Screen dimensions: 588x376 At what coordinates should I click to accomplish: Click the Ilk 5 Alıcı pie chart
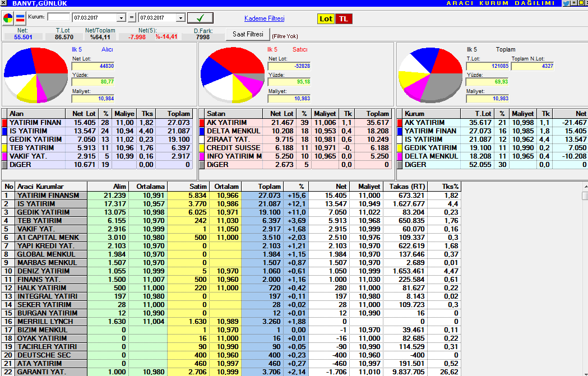point(36,75)
